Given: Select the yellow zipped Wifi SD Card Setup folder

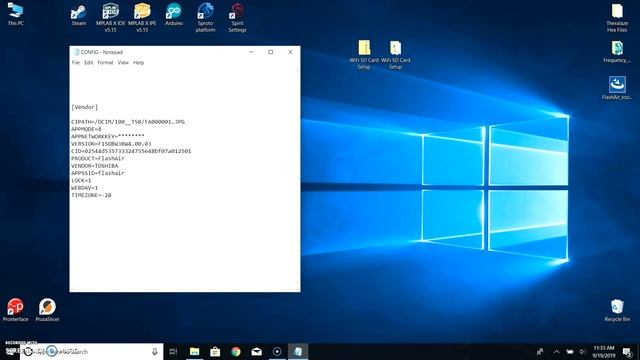Looking at the screenshot, I should pos(364,54).
